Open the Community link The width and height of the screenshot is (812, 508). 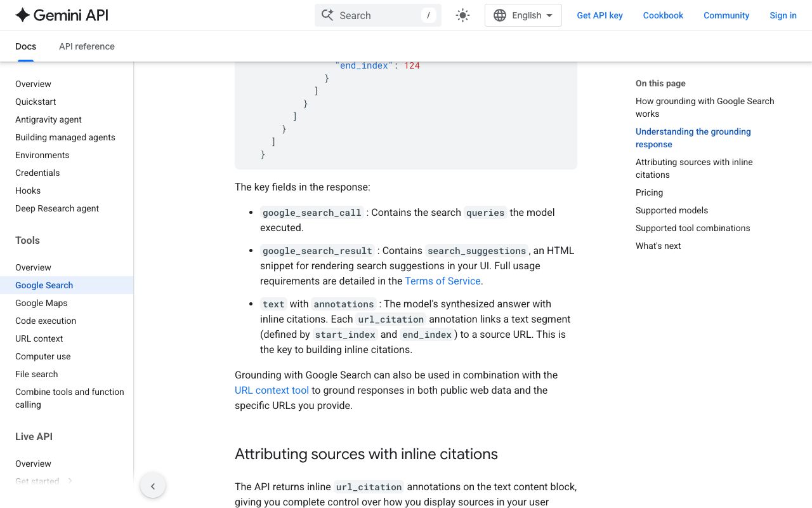tap(726, 15)
